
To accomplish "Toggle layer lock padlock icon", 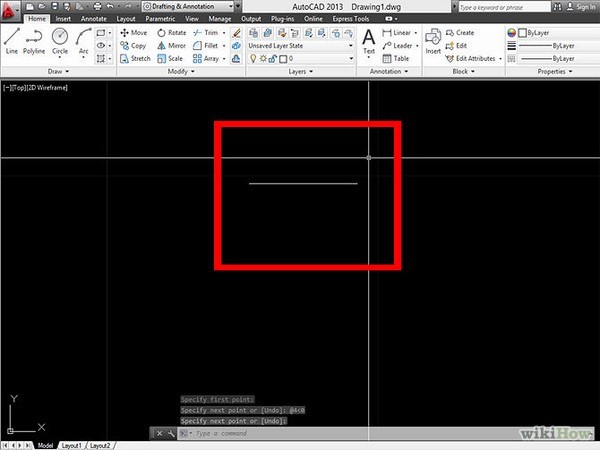I will tap(272, 59).
